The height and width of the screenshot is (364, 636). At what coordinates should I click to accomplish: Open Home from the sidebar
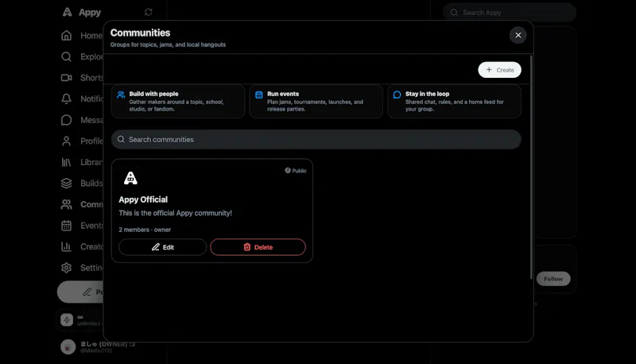pyautogui.click(x=81, y=36)
